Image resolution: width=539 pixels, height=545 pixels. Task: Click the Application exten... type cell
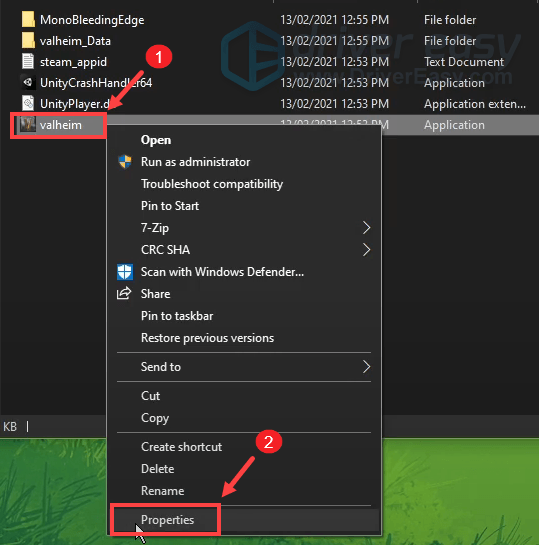[x=475, y=104]
